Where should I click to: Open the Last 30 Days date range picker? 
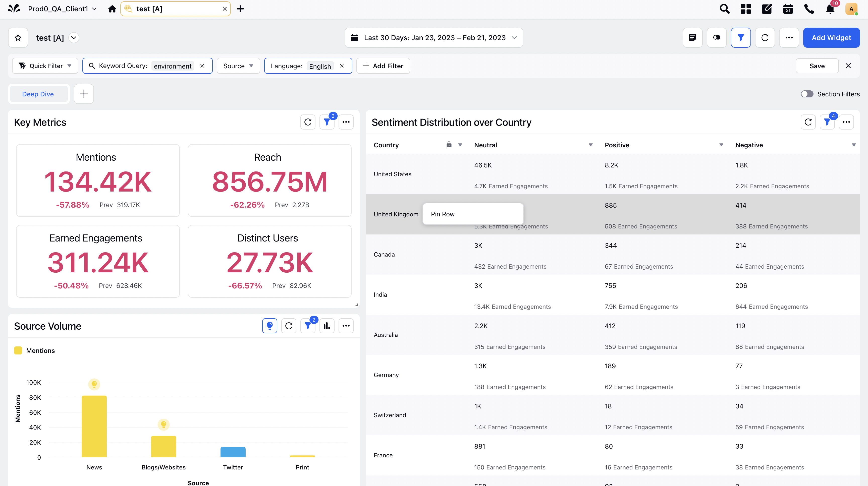pyautogui.click(x=434, y=37)
